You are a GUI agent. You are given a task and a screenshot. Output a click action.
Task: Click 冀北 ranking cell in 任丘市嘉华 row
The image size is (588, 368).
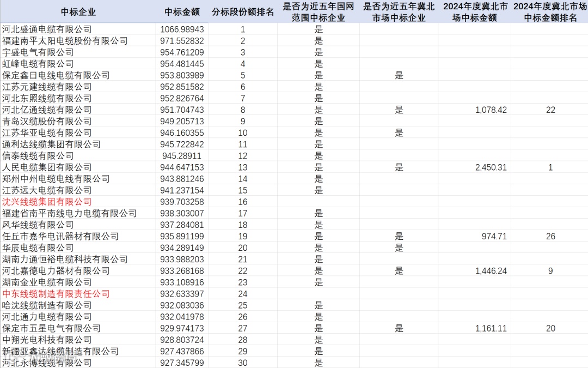[x=549, y=236]
